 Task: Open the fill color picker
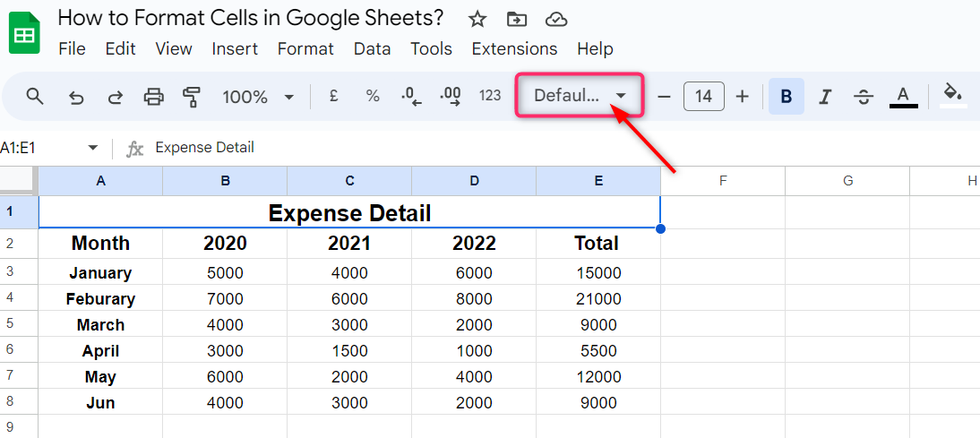(x=953, y=95)
